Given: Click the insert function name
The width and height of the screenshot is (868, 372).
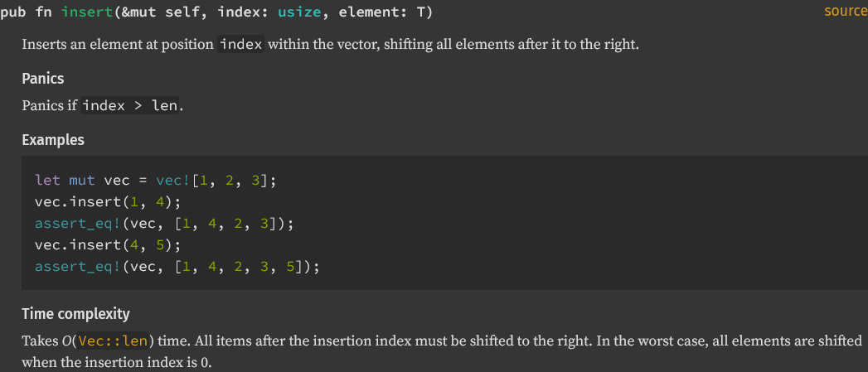Looking at the screenshot, I should pyautogui.click(x=83, y=12).
